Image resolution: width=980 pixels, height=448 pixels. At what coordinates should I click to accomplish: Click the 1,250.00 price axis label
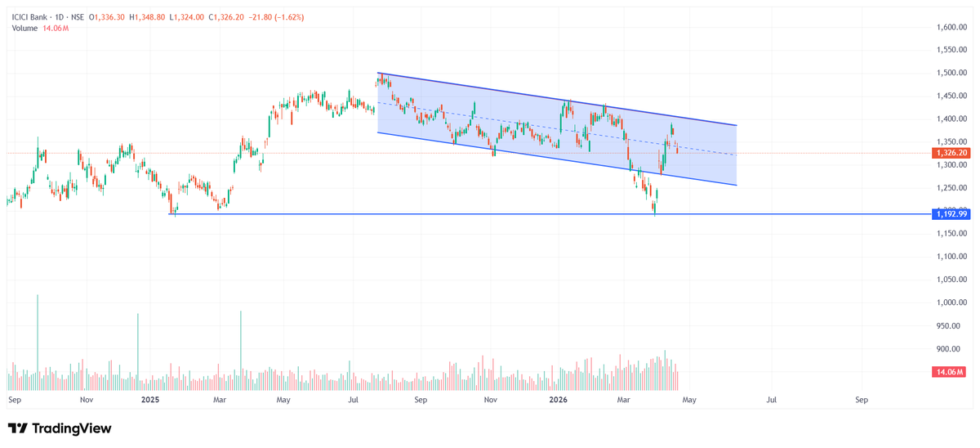pos(951,188)
